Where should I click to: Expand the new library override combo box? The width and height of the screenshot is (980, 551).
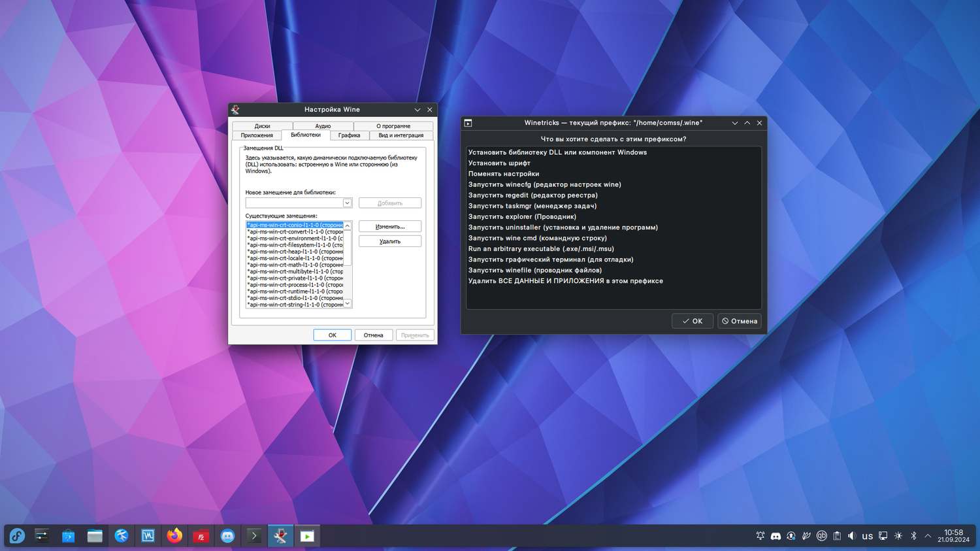pyautogui.click(x=347, y=203)
